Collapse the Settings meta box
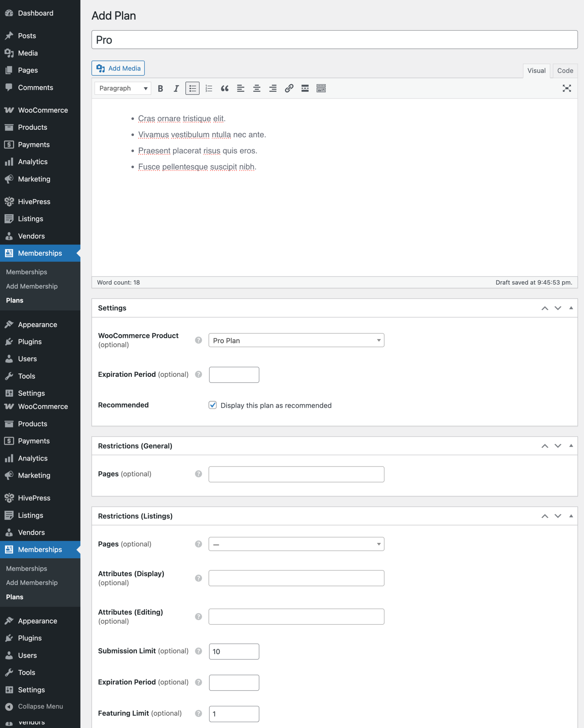 point(571,308)
